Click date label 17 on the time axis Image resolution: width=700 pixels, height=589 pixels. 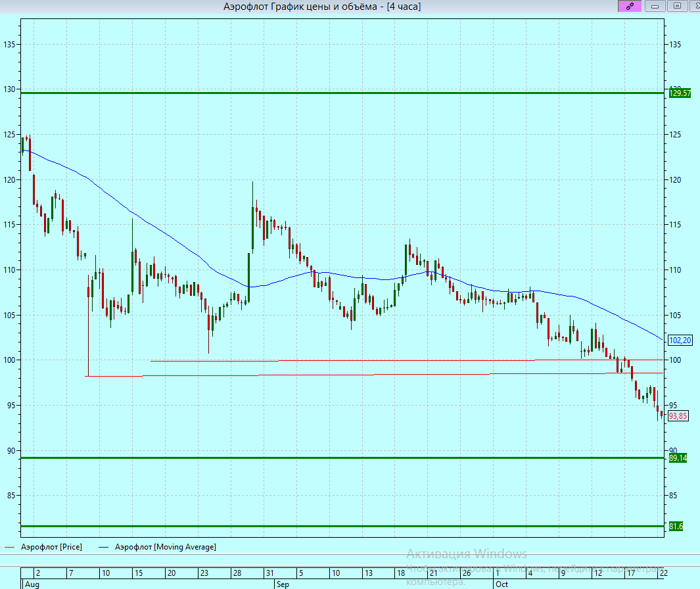pyautogui.click(x=631, y=573)
